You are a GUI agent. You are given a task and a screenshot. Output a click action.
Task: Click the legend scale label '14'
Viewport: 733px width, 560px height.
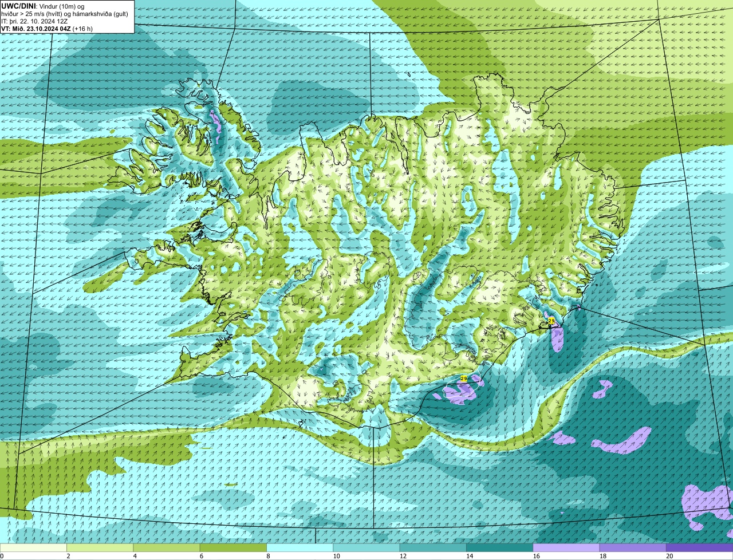coord(470,556)
